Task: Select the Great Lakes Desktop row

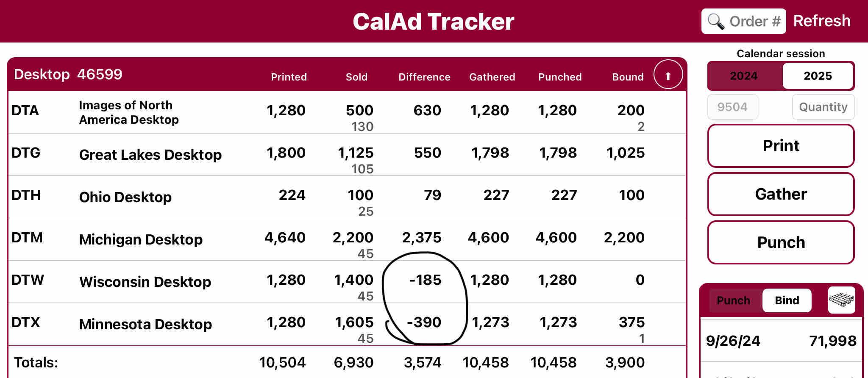Action: (150, 155)
